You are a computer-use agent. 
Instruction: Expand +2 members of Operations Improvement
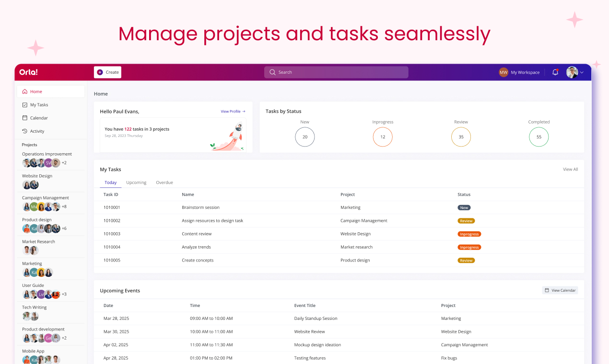tap(64, 163)
